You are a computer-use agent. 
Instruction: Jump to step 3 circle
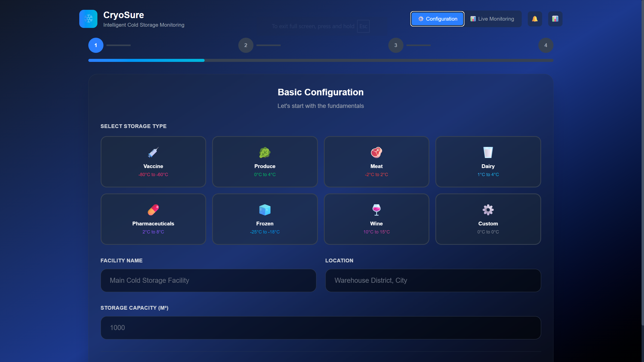pyautogui.click(x=396, y=45)
